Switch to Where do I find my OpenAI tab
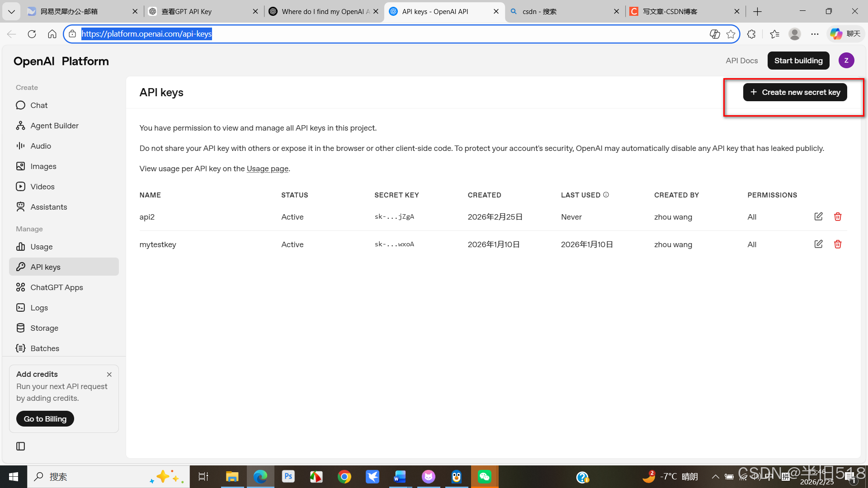The height and width of the screenshot is (488, 868). pyautogui.click(x=324, y=11)
